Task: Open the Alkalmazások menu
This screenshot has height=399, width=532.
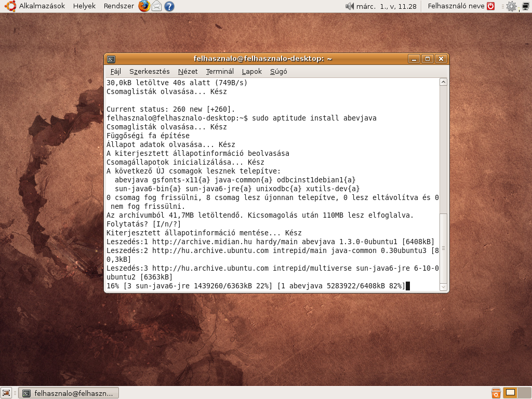Action: [x=42, y=6]
